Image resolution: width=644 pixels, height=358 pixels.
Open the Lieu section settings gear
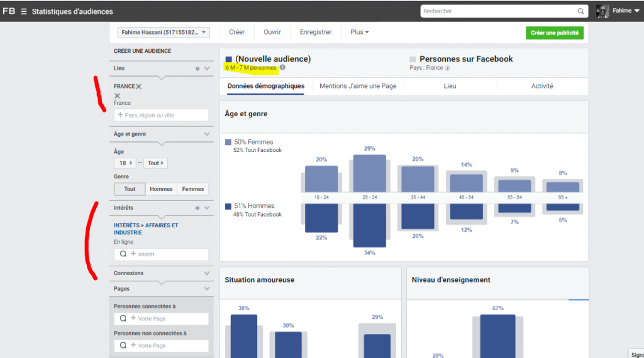[197, 68]
